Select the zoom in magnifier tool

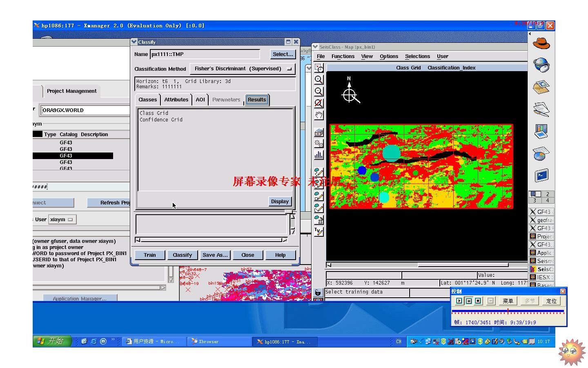click(319, 80)
